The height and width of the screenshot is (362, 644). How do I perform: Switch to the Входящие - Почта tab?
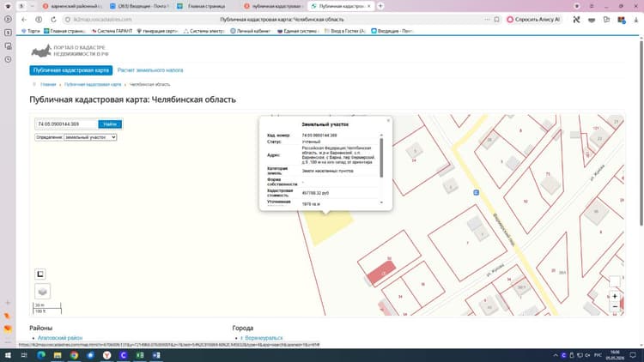tap(140, 6)
